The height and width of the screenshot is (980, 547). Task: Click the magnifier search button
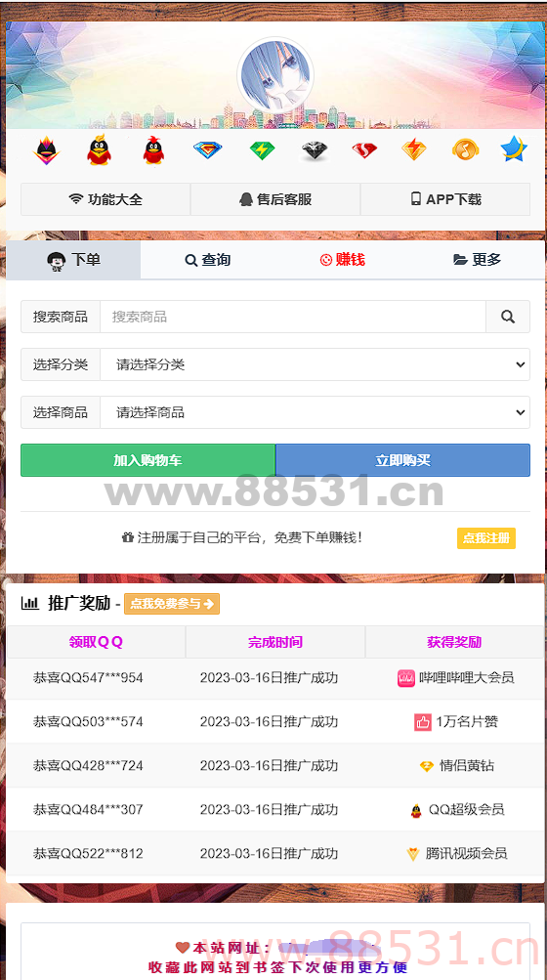click(x=508, y=317)
